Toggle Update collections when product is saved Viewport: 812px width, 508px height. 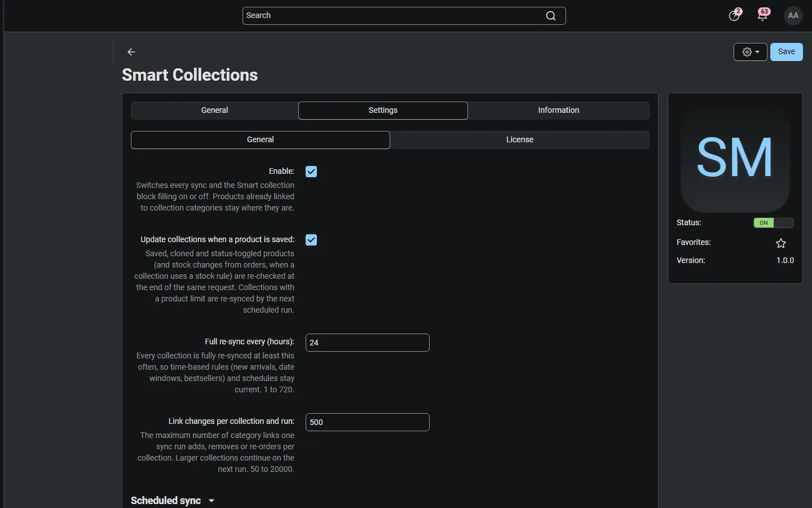pos(311,240)
